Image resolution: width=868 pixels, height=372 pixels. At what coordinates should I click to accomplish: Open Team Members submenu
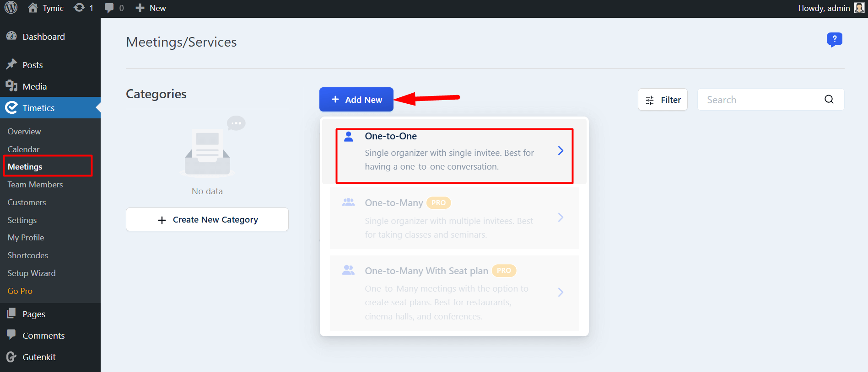pyautogui.click(x=35, y=185)
